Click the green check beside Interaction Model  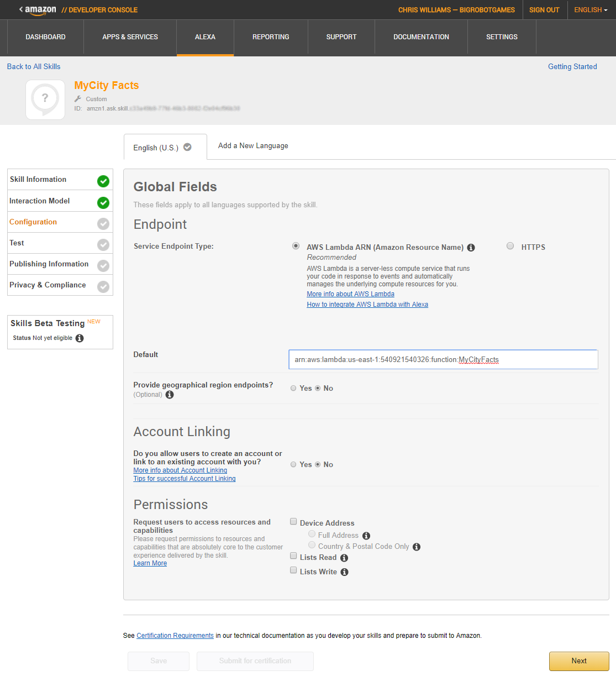(103, 203)
